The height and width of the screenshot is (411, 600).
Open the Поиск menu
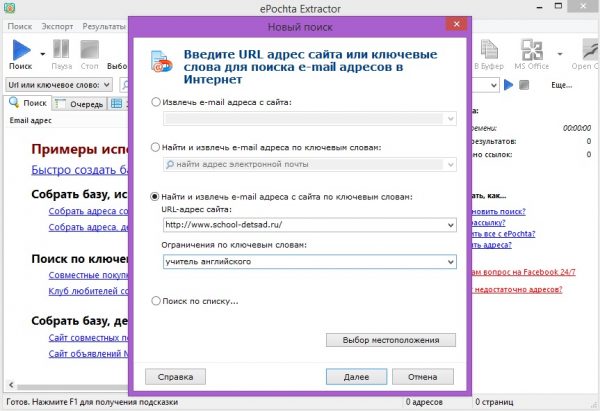pos(20,26)
